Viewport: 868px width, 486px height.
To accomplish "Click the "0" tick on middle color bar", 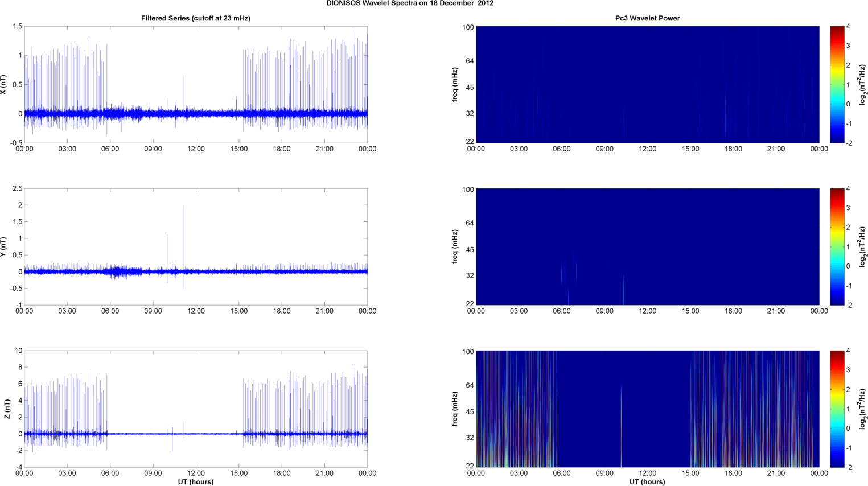I will click(x=848, y=266).
